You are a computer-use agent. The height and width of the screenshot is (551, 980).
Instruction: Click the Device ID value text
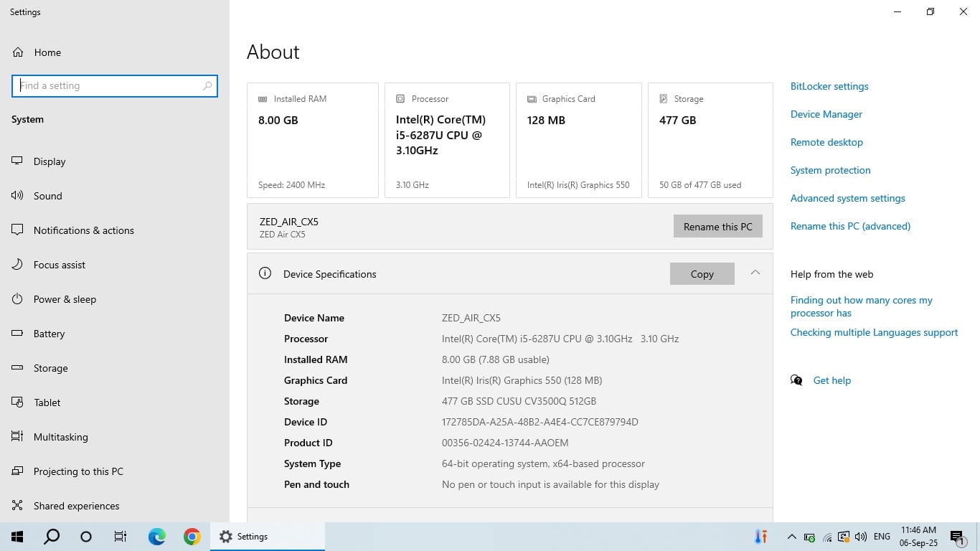(x=540, y=422)
